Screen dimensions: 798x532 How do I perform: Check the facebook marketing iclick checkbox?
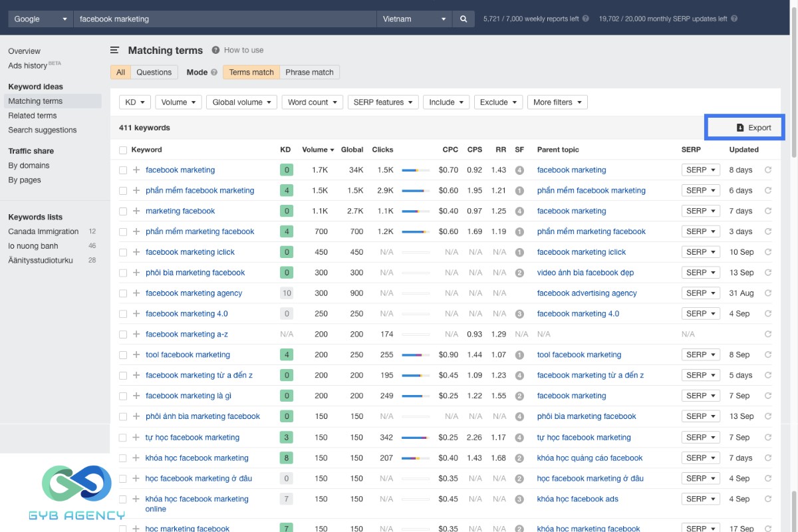(123, 252)
